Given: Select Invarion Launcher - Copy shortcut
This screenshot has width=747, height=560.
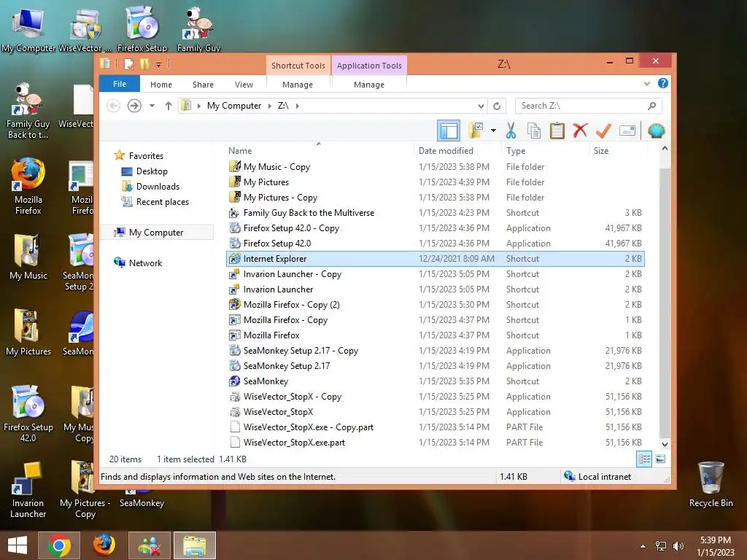Looking at the screenshot, I should pyautogui.click(x=435, y=274).
